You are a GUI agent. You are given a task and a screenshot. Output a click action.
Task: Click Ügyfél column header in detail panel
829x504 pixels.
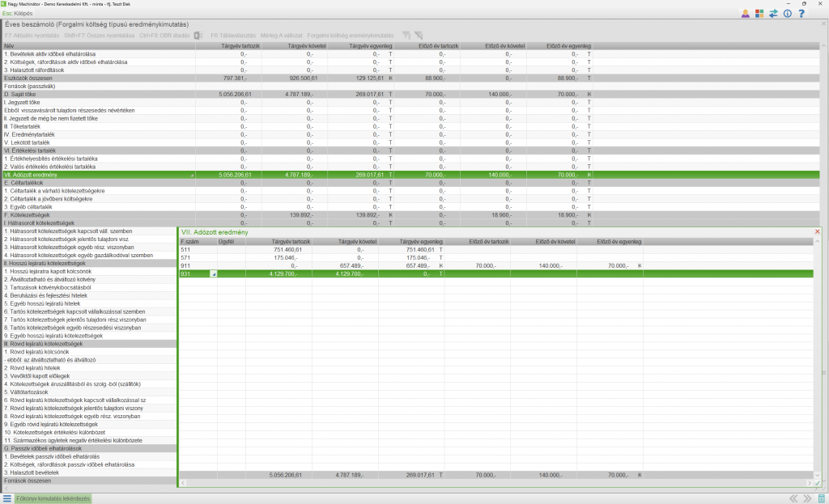pyautogui.click(x=232, y=241)
